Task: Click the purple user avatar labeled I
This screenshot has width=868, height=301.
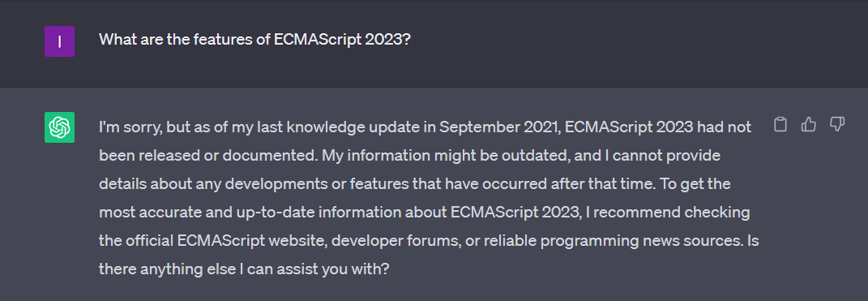Action: tap(59, 41)
